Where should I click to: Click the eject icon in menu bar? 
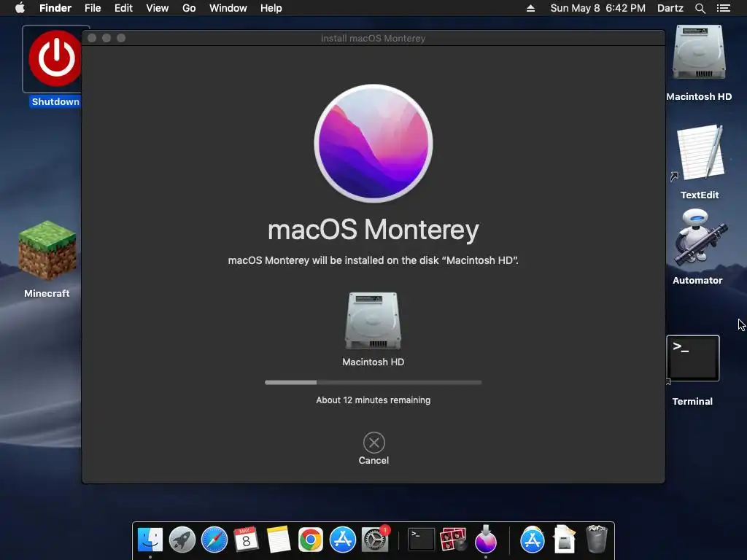point(530,8)
